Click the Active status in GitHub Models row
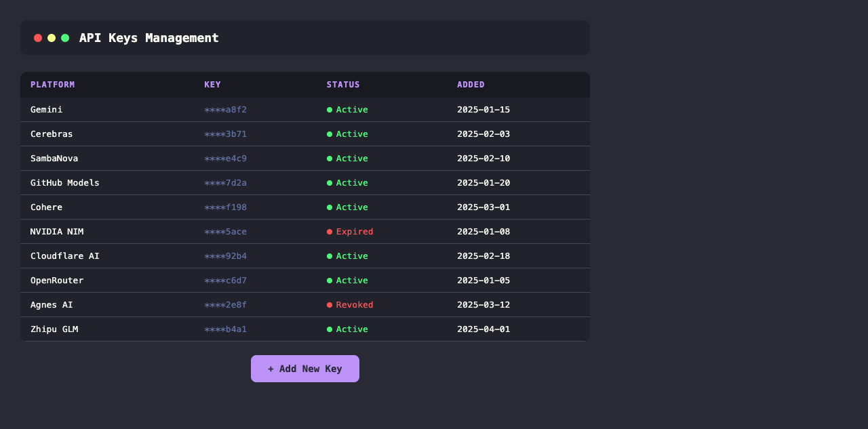The height and width of the screenshot is (429, 868). coord(347,183)
